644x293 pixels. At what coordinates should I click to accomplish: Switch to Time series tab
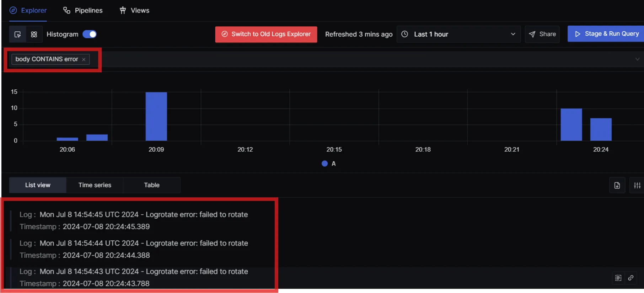pos(95,185)
